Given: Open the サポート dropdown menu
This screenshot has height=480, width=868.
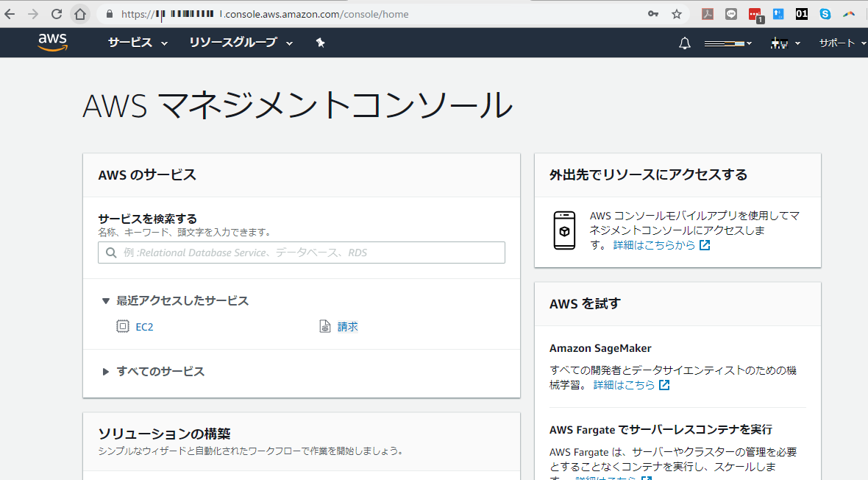Looking at the screenshot, I should 842,43.
